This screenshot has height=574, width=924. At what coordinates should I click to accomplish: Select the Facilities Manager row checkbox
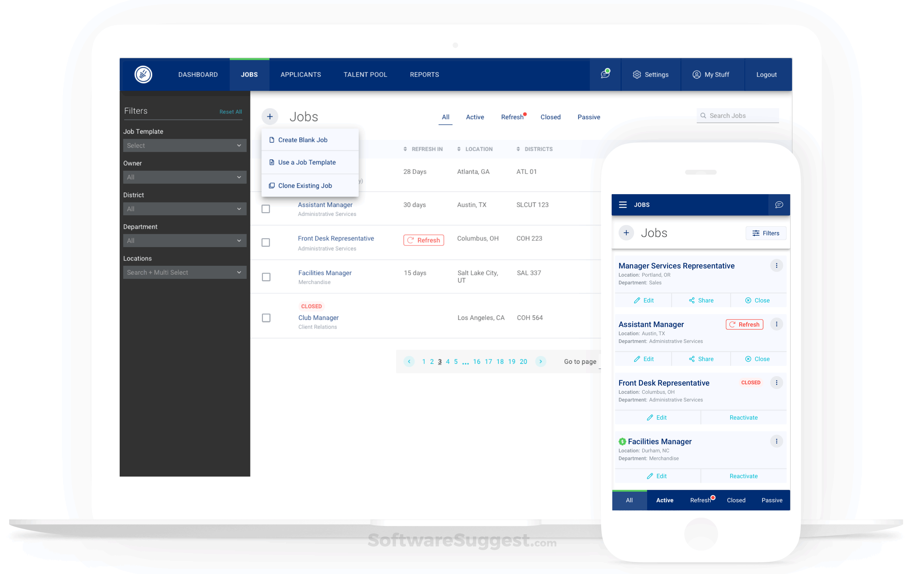pyautogui.click(x=266, y=277)
